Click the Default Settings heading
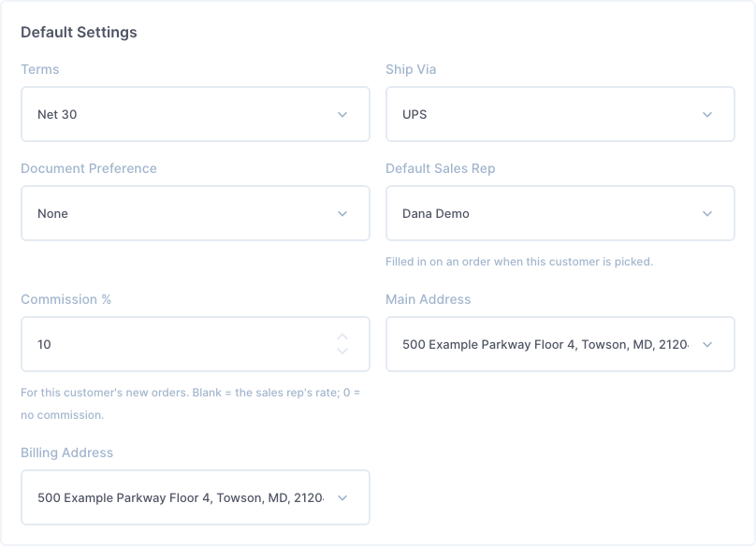The image size is (756, 546). [x=80, y=33]
